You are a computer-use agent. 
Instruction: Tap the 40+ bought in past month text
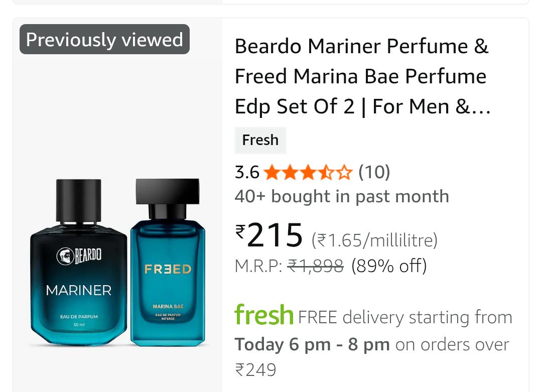point(342,196)
